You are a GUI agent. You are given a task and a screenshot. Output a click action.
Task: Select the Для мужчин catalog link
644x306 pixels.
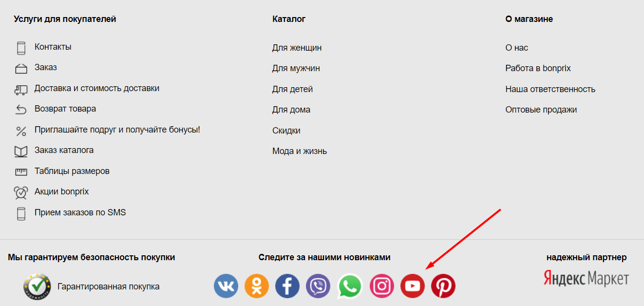pos(296,68)
